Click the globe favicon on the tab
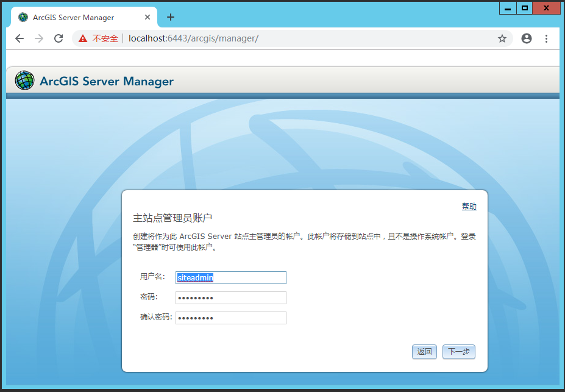 tap(23, 17)
